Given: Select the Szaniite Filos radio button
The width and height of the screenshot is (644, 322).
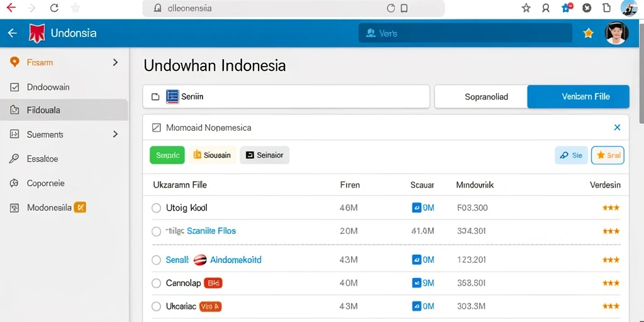Looking at the screenshot, I should pyautogui.click(x=156, y=231).
